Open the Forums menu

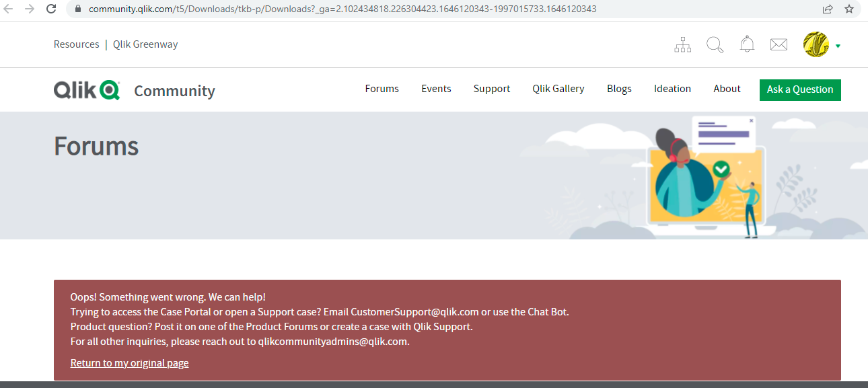[x=382, y=89]
